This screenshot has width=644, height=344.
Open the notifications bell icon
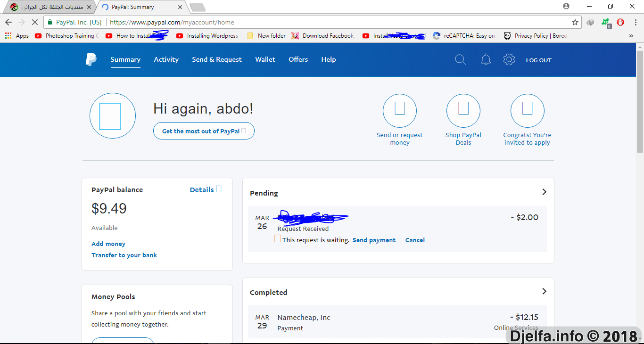(x=486, y=60)
